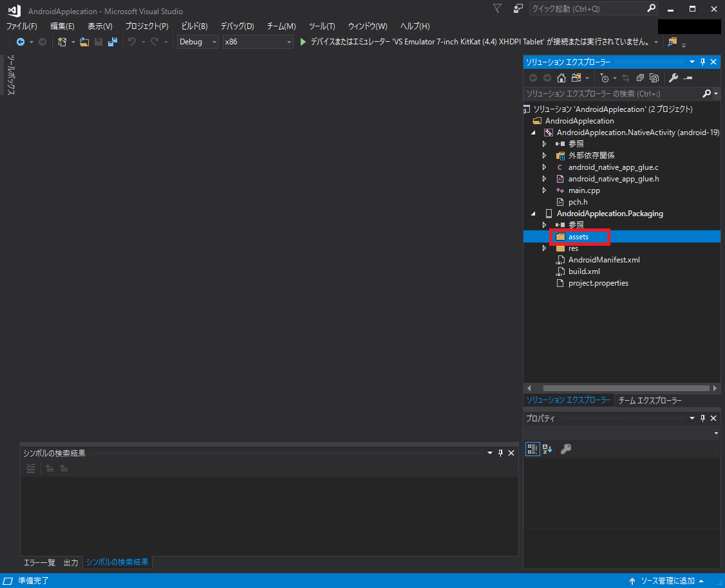Switch to the チーム エクスプローラー tab
This screenshot has width=725, height=588.
click(x=650, y=400)
